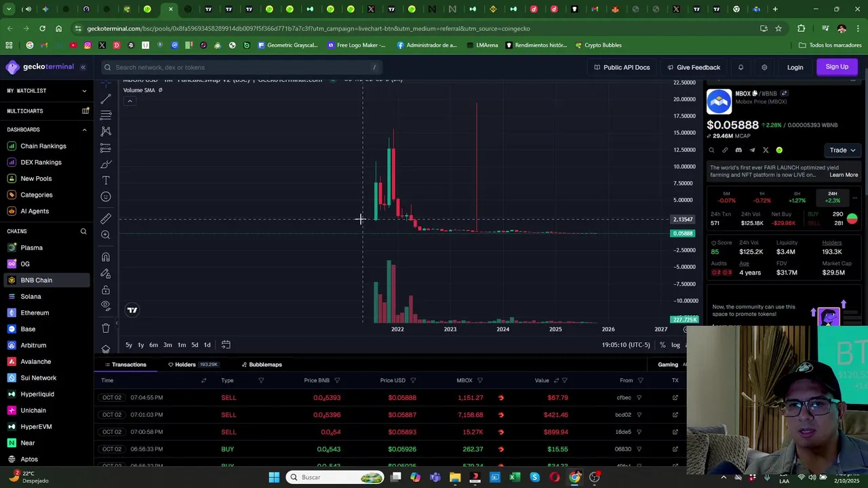Open the emoji/icons tool
Viewport: 868px width, 488px height.
click(106, 197)
